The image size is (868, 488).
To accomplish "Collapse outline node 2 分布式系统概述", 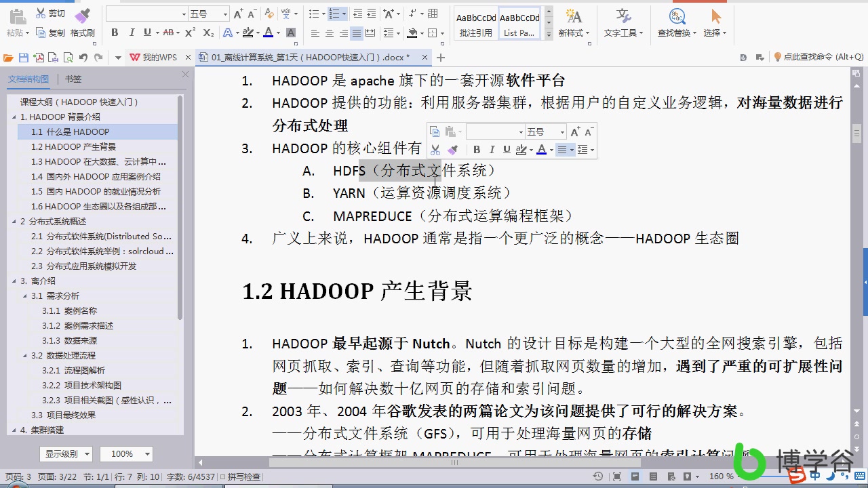I will pos(14,221).
